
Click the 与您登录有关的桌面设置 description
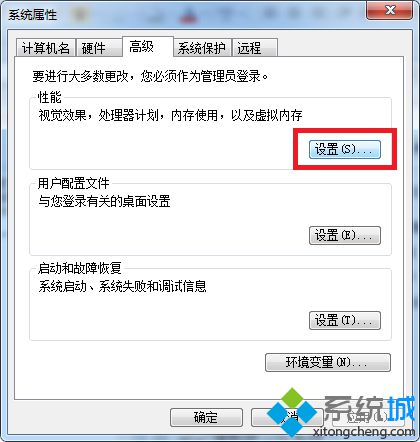click(104, 201)
